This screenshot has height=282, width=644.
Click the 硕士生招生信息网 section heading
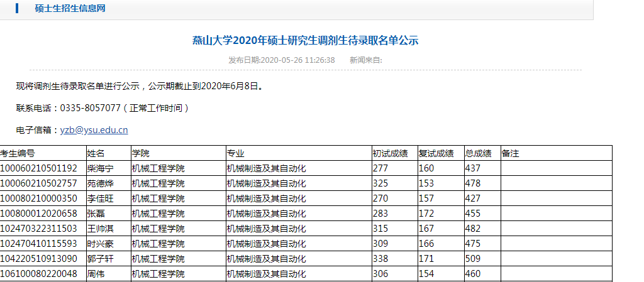point(70,8)
